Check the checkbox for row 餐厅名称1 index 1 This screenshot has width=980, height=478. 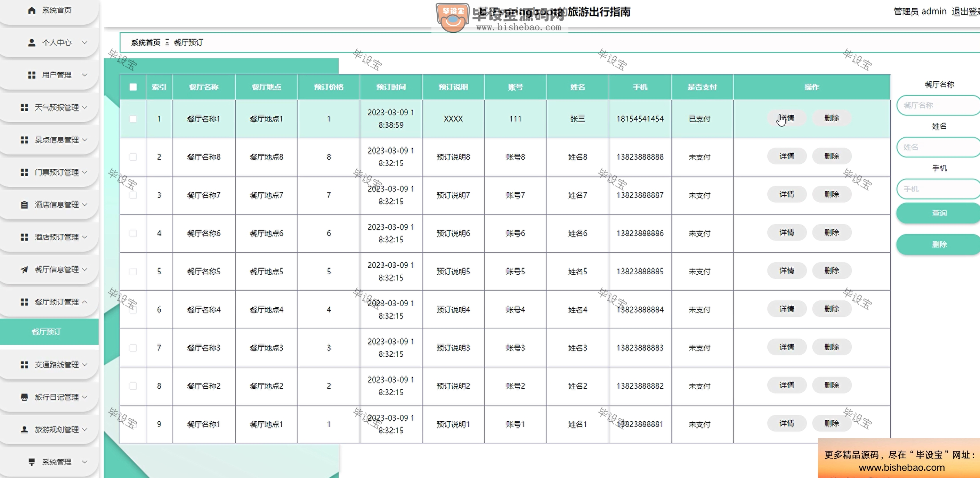pyautogui.click(x=133, y=119)
